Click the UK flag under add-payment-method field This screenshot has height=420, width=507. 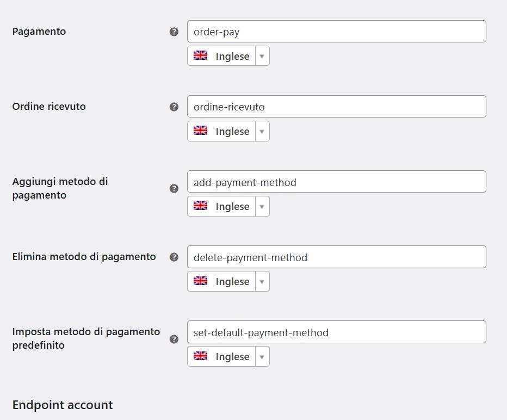[201, 206]
